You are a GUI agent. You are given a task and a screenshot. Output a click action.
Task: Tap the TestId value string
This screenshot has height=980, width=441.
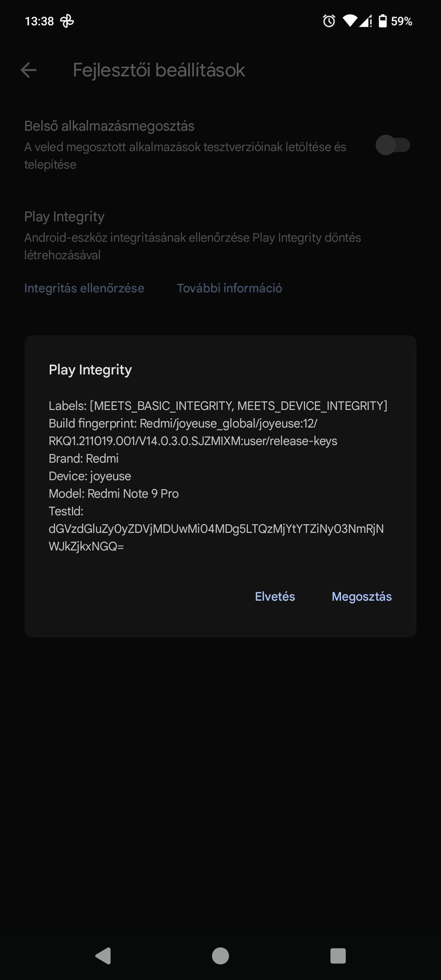coord(216,537)
